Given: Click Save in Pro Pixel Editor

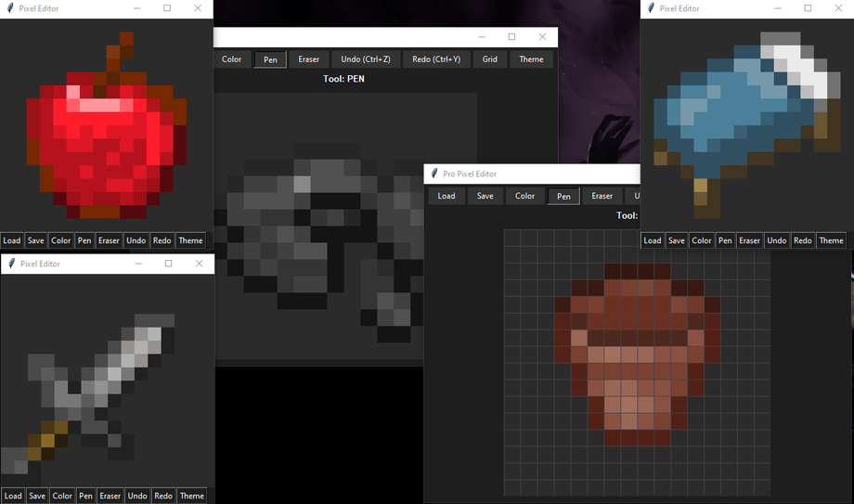Looking at the screenshot, I should [485, 196].
